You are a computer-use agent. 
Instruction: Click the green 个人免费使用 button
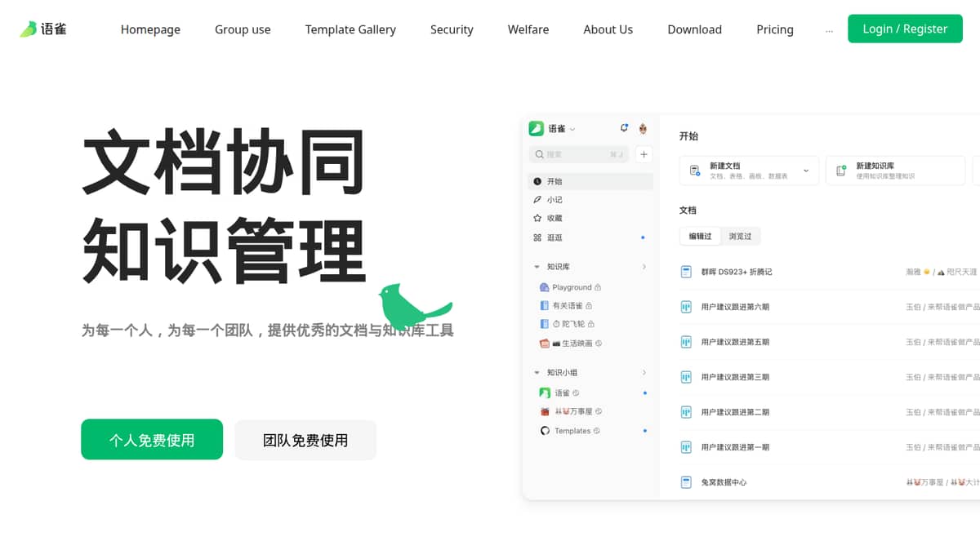tap(152, 440)
